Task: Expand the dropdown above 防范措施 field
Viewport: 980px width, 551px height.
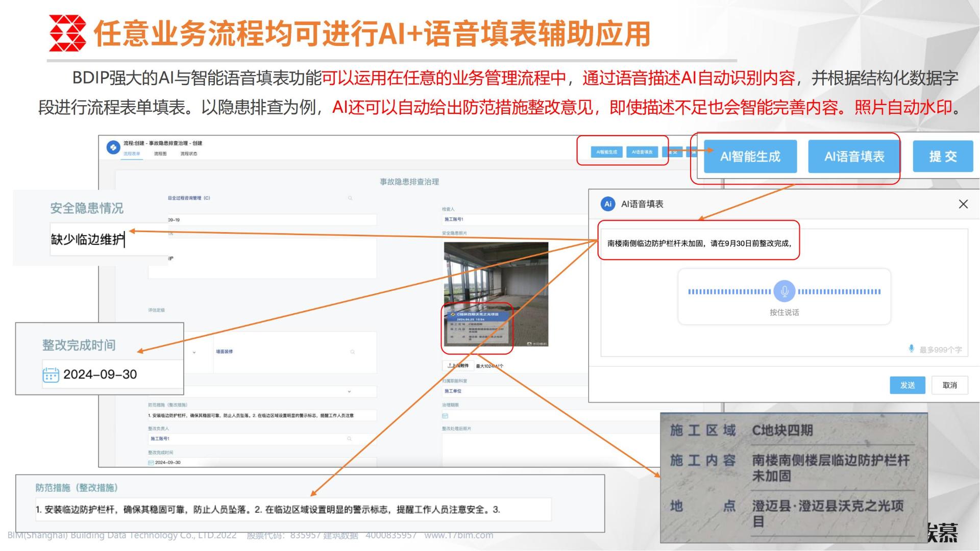Action: [x=349, y=391]
